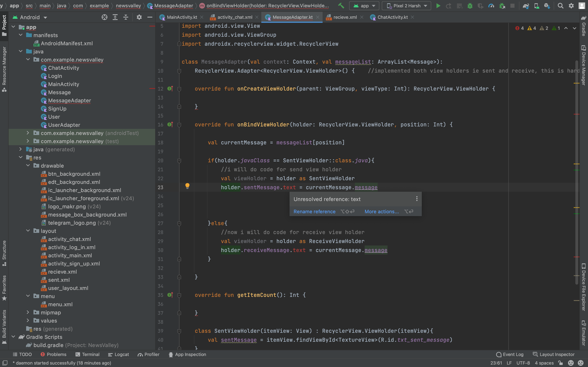Open sent.xml in layout folder
This screenshot has height=367, width=588.
click(x=59, y=280)
